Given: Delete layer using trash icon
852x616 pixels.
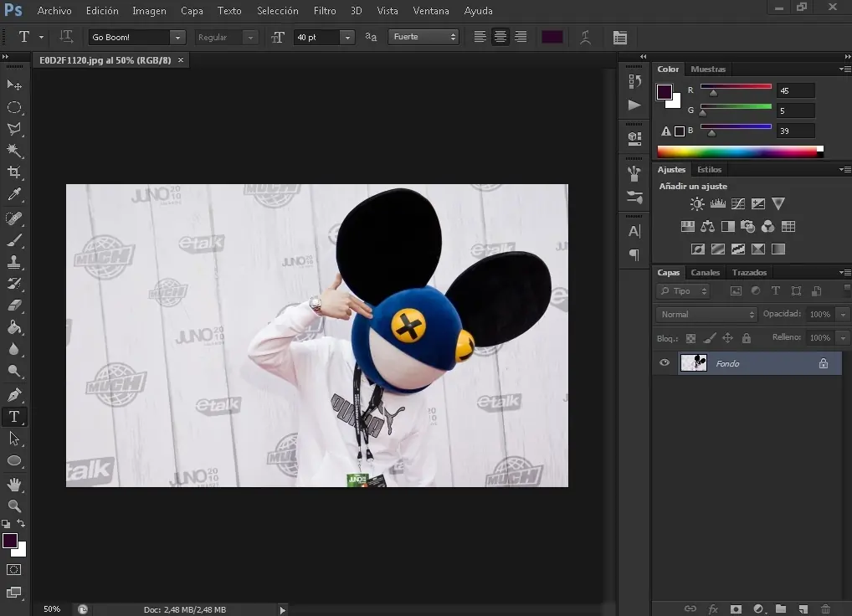Looking at the screenshot, I should coord(826,608).
